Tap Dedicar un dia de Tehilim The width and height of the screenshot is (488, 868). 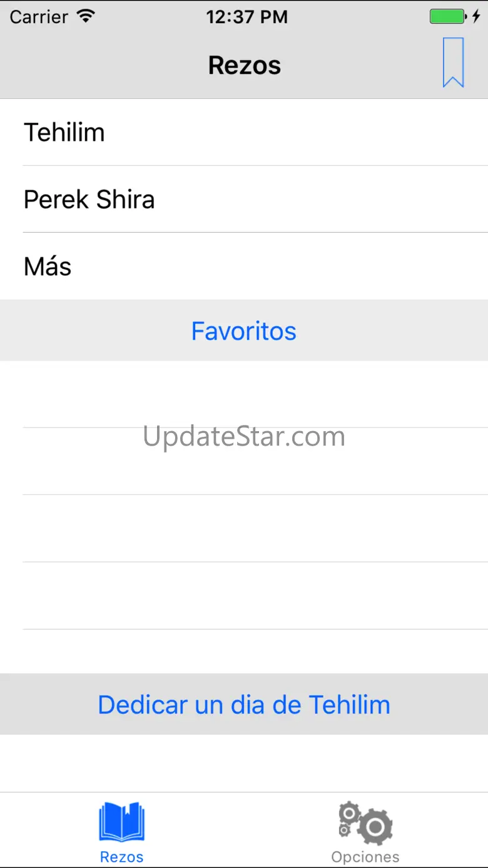[244, 705]
